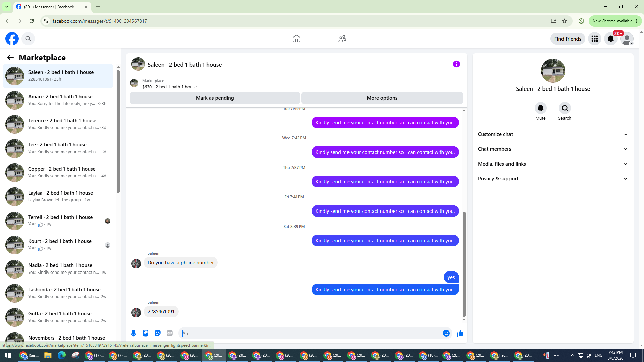Search within the conversation

click(x=565, y=108)
